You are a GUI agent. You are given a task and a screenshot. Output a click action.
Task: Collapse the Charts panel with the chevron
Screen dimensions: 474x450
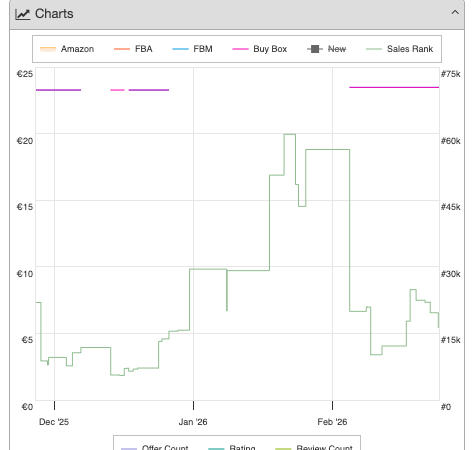coord(455,13)
